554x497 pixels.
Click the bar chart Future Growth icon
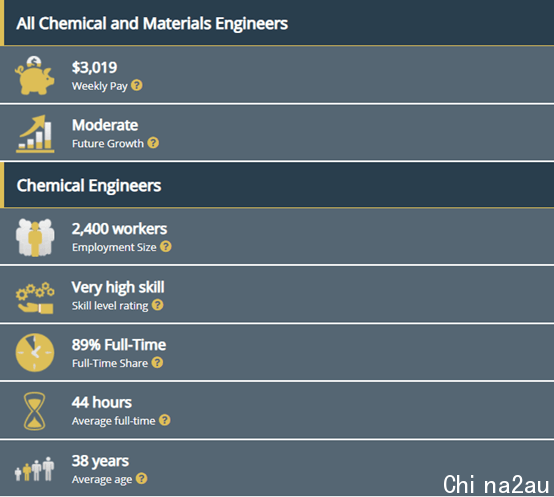[35, 134]
